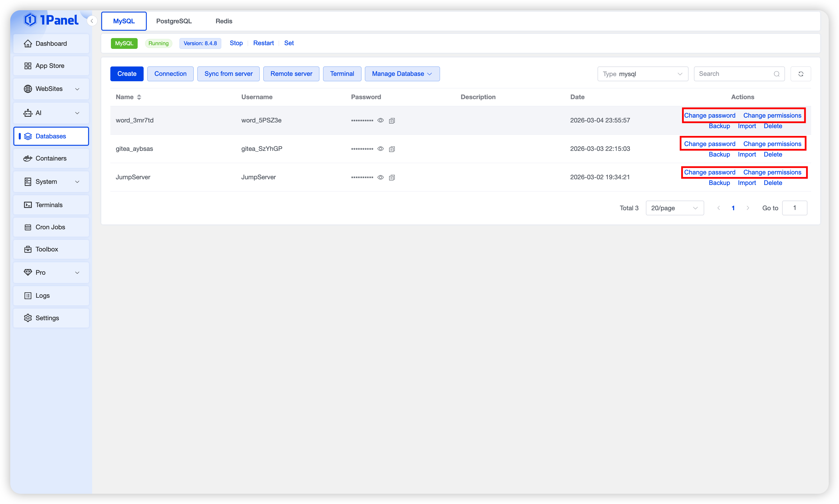Screen dimensions: 839x504
Task: Copy password for JumpServer database
Action: click(392, 177)
